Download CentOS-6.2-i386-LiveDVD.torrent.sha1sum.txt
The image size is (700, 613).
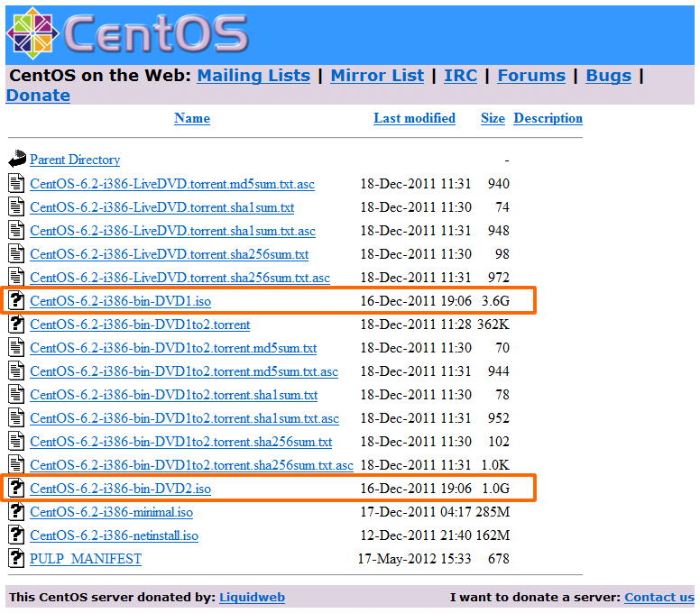tap(162, 207)
